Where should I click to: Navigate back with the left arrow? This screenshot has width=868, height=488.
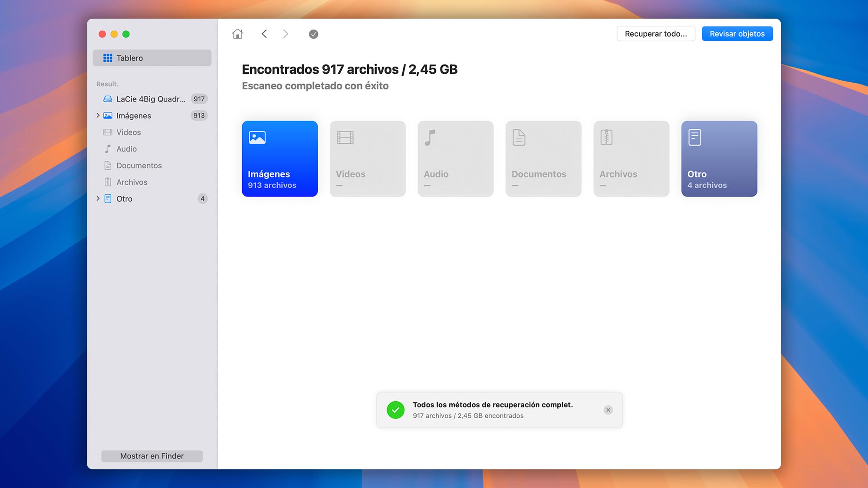[x=264, y=34]
